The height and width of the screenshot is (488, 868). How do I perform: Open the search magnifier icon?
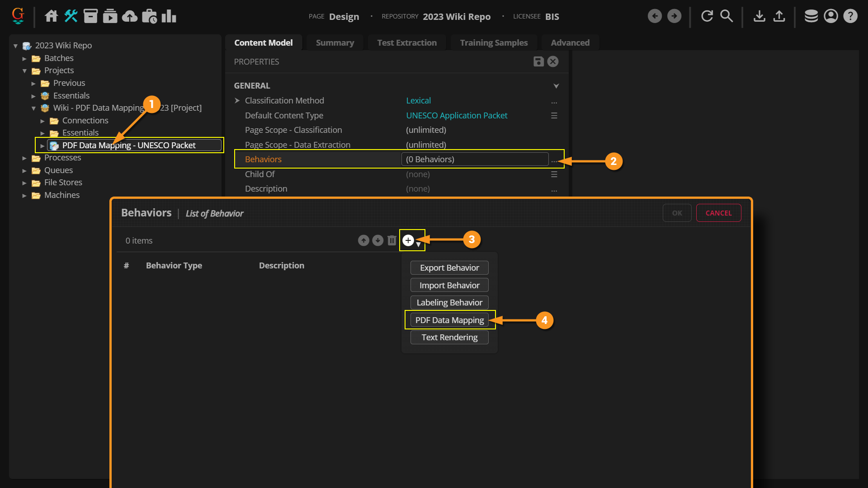coord(726,16)
